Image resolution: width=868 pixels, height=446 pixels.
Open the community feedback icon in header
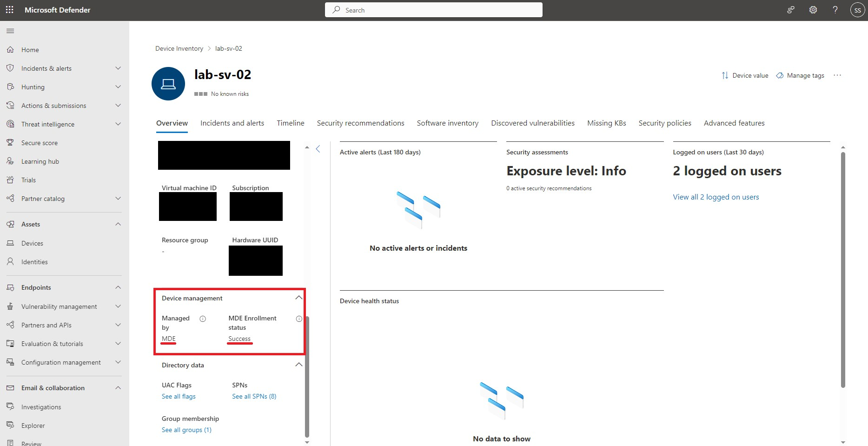(790, 10)
